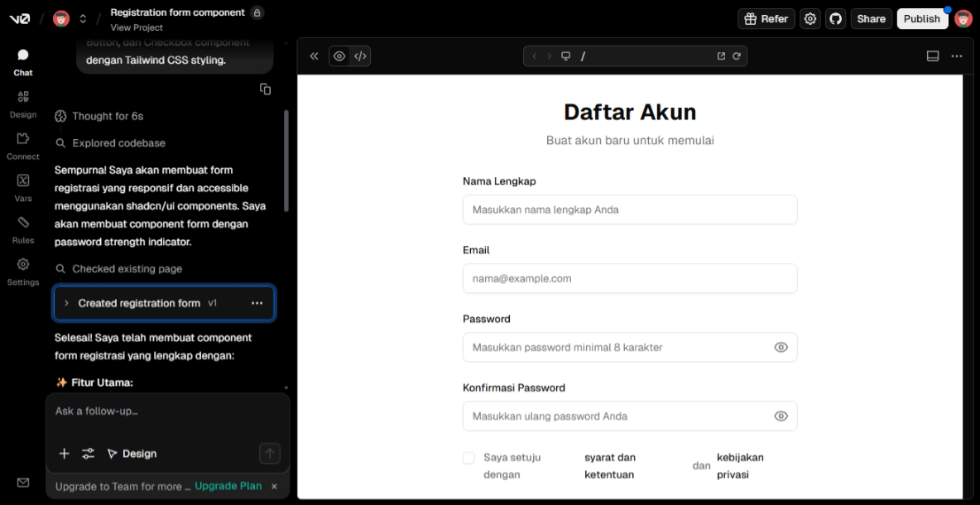Copy the chat message icon
Screen dimensions: 980x505
click(265, 89)
